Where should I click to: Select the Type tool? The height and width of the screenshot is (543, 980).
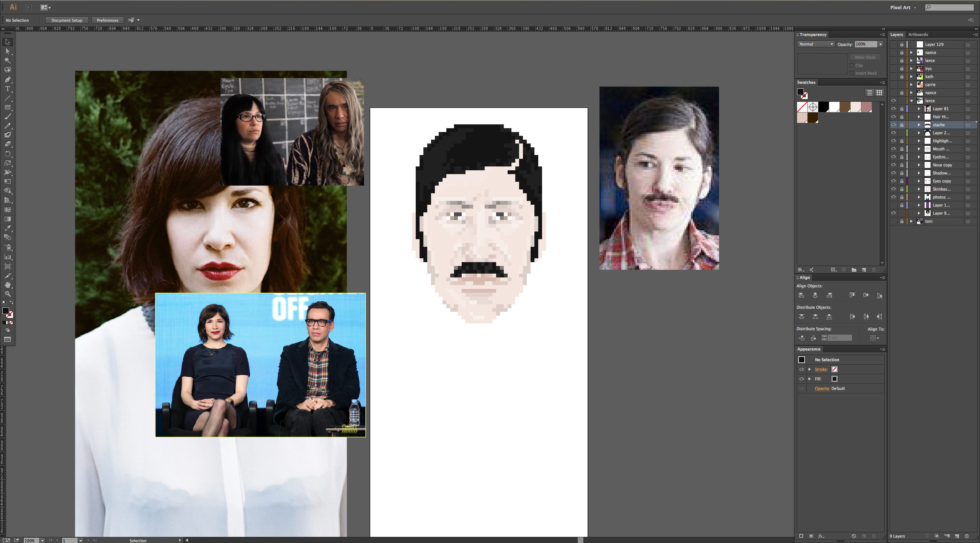click(7, 89)
